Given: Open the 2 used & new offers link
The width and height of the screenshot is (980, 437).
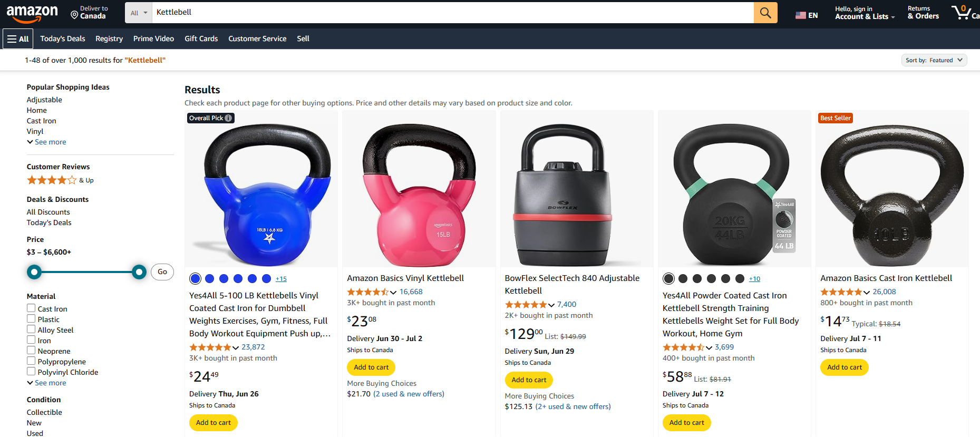Looking at the screenshot, I should 409,393.
